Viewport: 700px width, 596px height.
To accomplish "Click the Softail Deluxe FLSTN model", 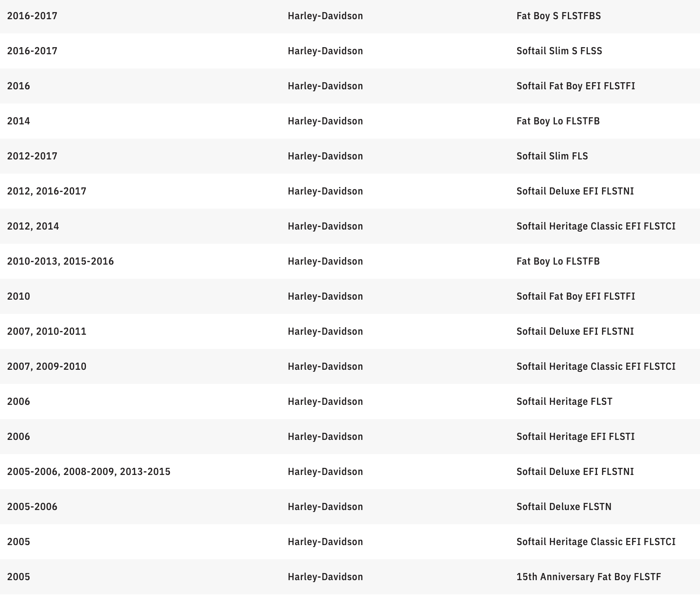I will click(x=564, y=507).
